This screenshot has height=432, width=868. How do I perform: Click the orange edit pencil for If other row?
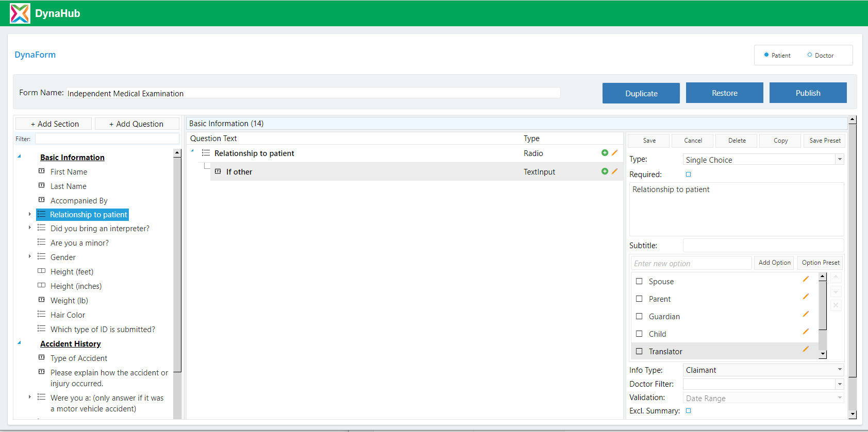tap(614, 171)
